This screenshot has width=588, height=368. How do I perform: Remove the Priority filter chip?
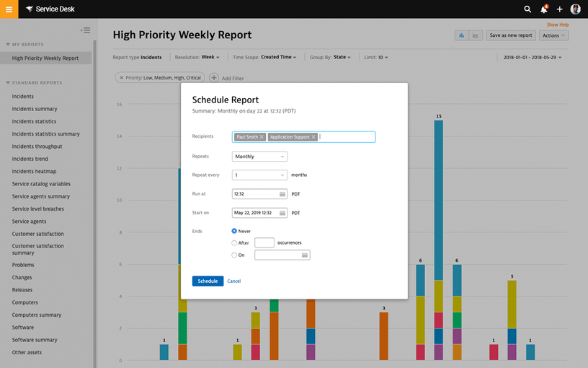click(122, 78)
